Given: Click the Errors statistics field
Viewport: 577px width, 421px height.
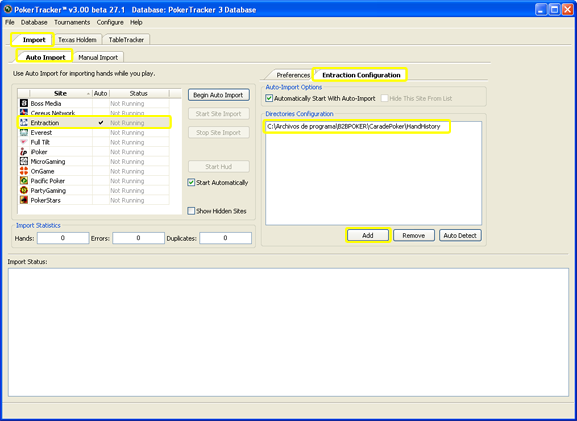Looking at the screenshot, I should coord(138,238).
